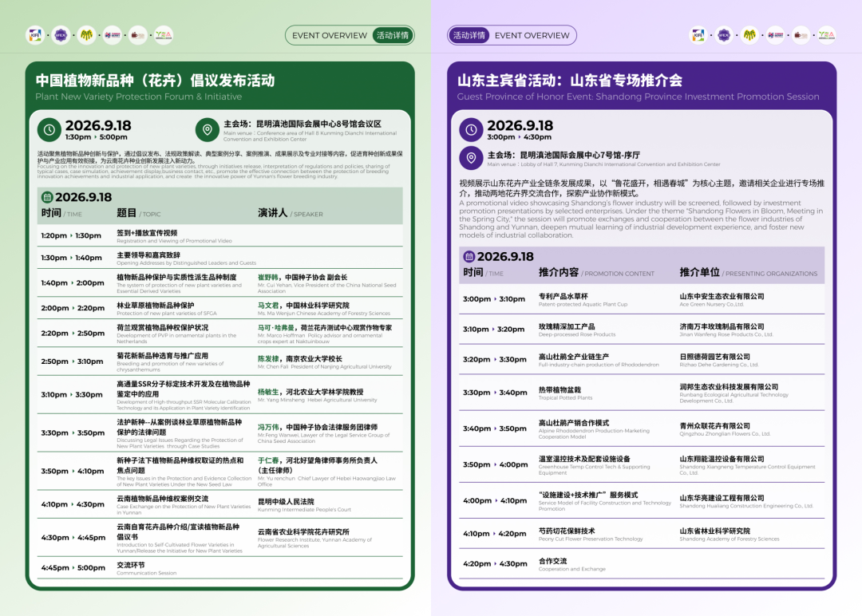Click the Yunnan Berry logo on the green page

click(113, 35)
